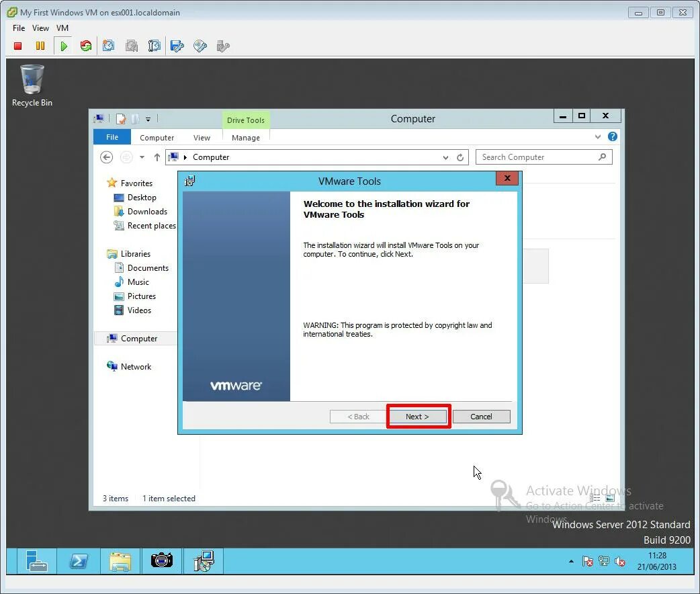Select Favorites in the navigation pane

(130, 183)
